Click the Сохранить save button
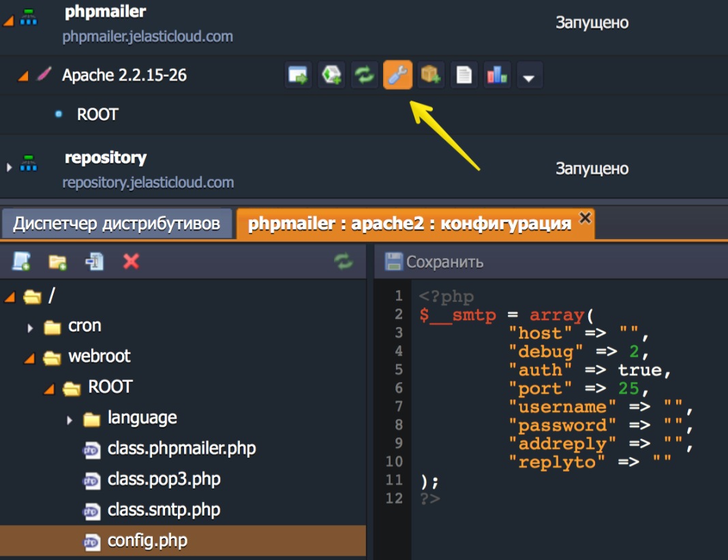The width and height of the screenshot is (728, 560). point(435,262)
